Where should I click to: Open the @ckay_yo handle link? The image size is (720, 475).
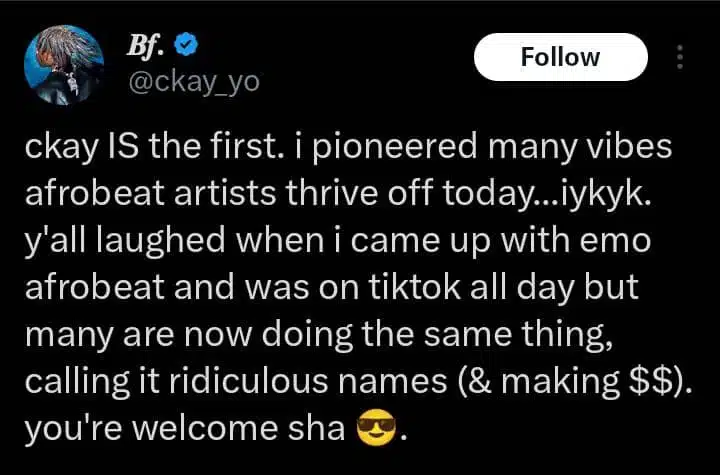[x=194, y=81]
